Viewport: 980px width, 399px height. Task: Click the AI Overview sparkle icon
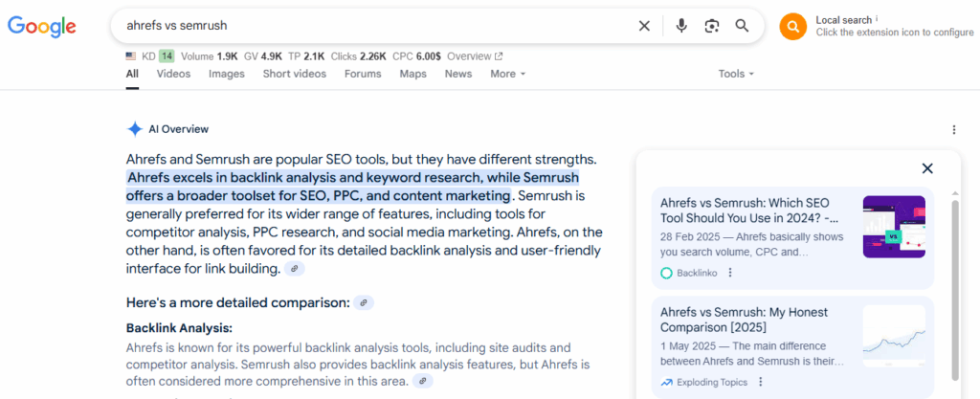[x=134, y=129]
